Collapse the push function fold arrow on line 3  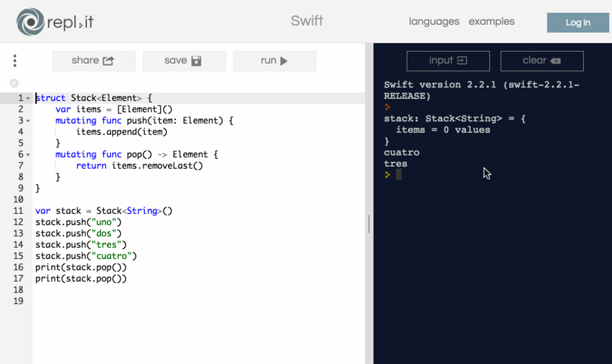pos(28,121)
